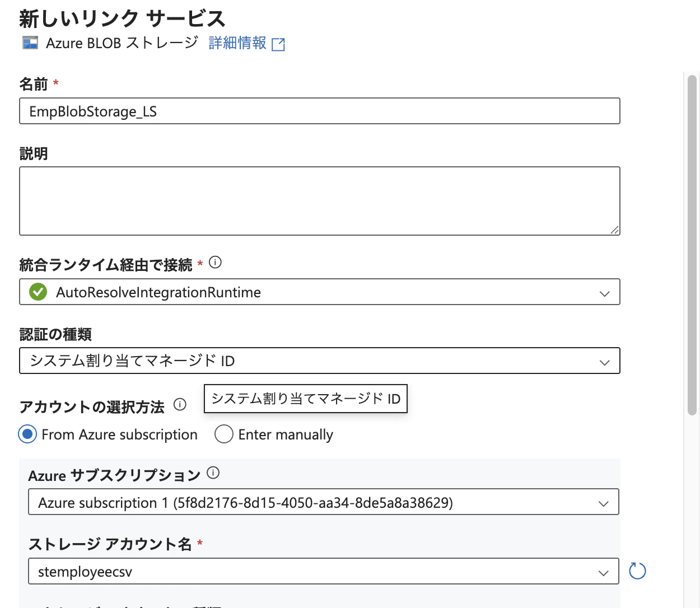
Task: Open the 認証の種類 dropdown
Action: [604, 362]
